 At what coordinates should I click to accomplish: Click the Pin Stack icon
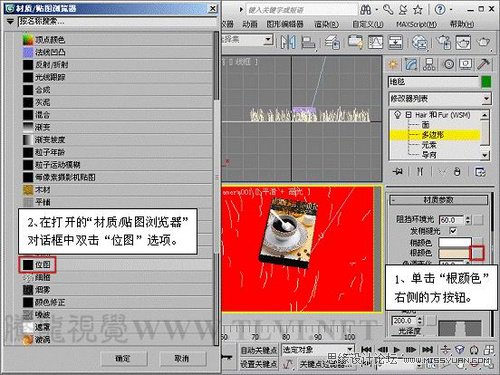coord(397,172)
